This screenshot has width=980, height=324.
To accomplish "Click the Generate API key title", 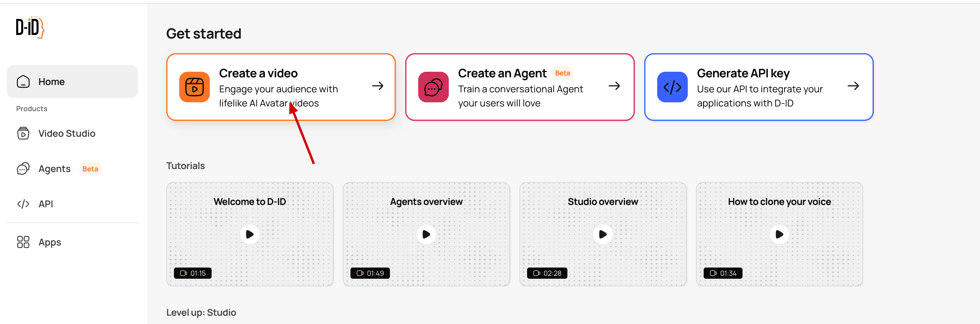I will (743, 73).
